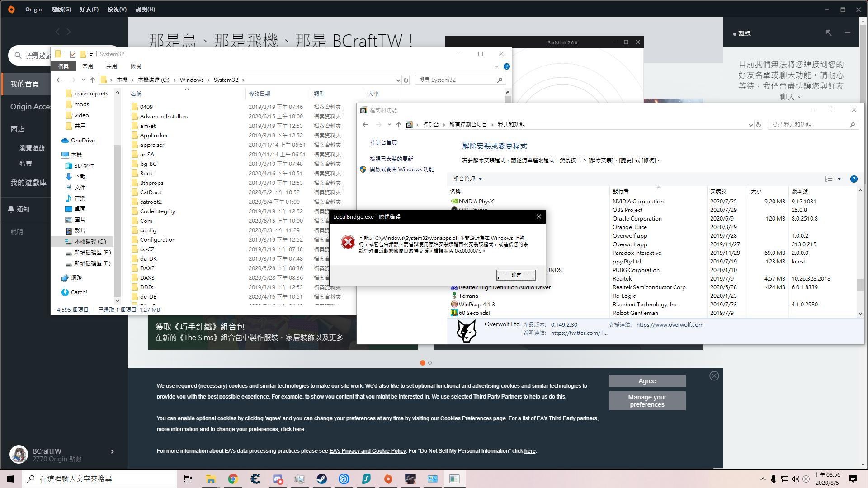The image size is (868, 488).
Task: Open Origin 檢視(V) menu
Action: 117,9
